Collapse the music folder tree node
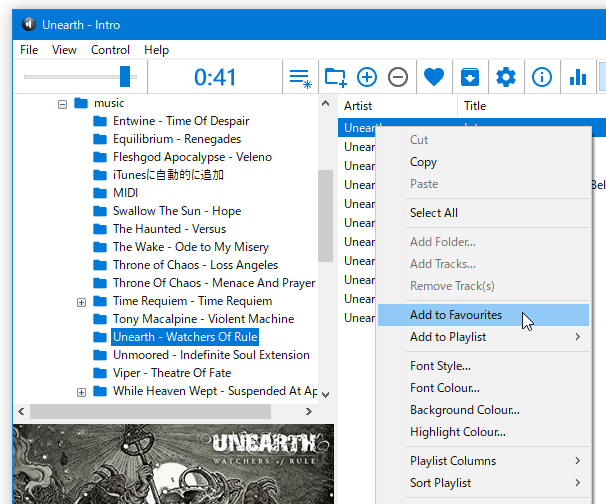 62,104
